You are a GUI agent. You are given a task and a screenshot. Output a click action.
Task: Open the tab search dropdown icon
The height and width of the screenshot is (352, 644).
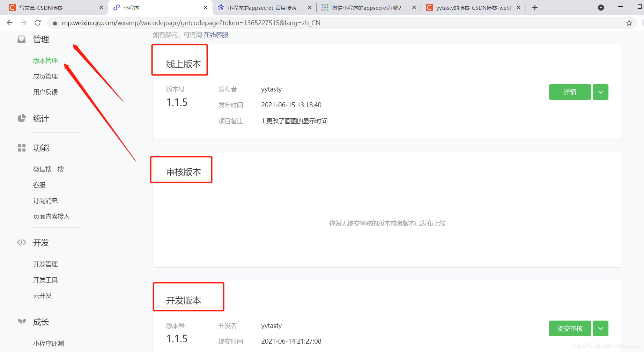tap(601, 7)
